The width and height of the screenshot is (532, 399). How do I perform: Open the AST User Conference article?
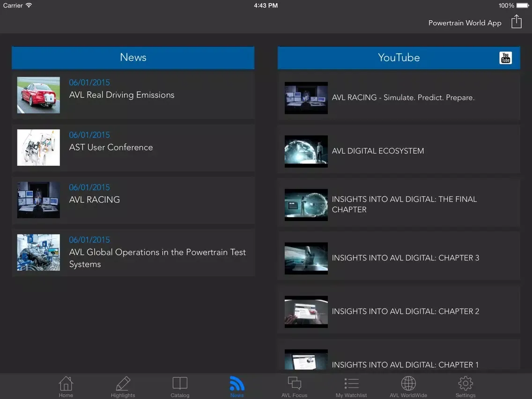click(111, 147)
